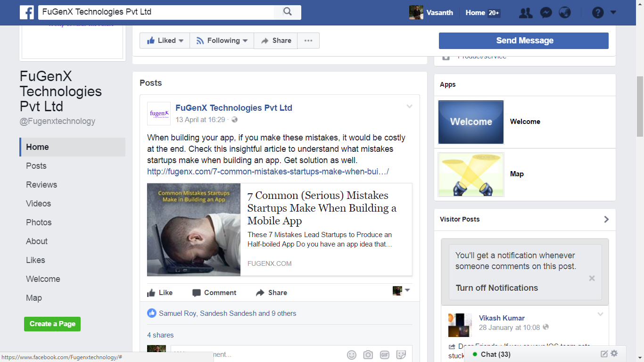Click the article thumbnail image
Screen dimensions: 644x362
[194, 230]
